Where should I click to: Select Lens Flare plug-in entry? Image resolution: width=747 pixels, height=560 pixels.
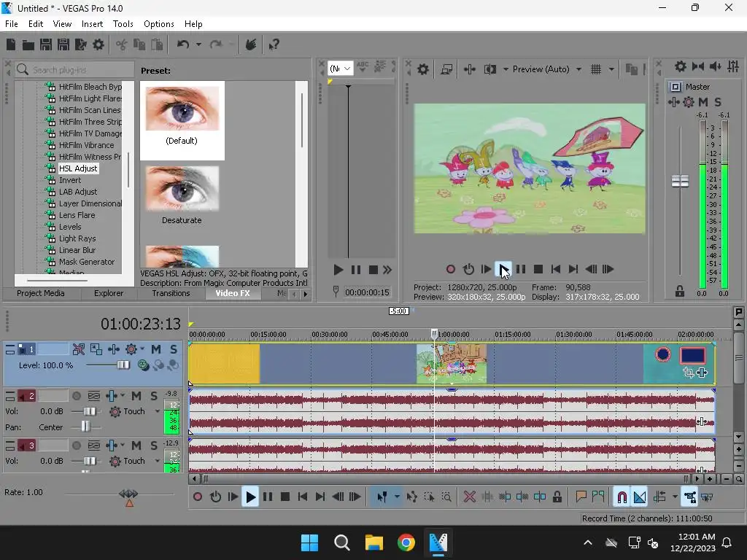click(x=77, y=215)
